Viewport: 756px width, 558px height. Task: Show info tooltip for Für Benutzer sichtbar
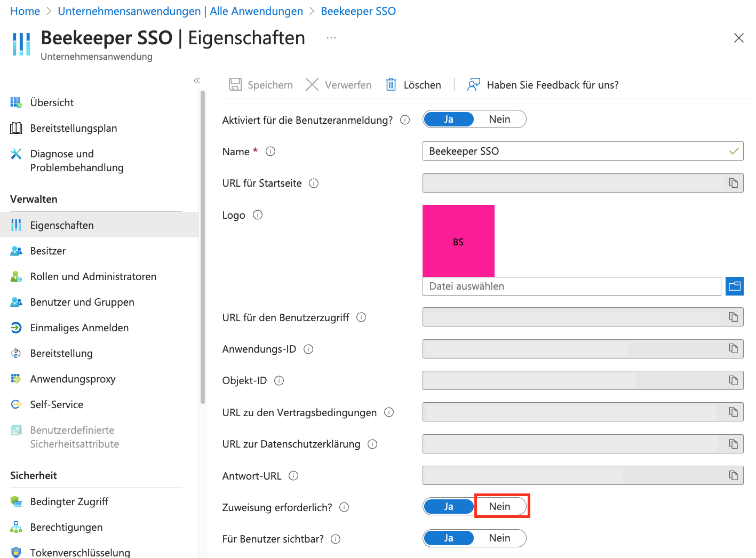tap(336, 539)
